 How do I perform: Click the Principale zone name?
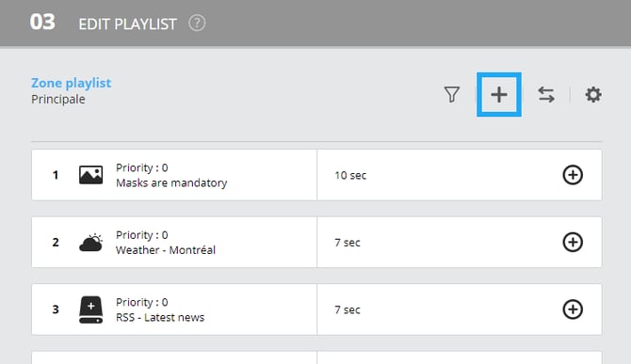pos(58,100)
